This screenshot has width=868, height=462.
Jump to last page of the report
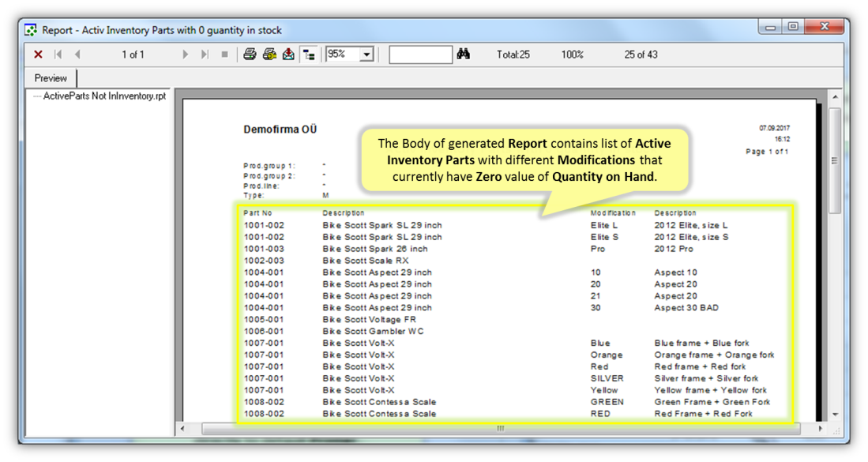coord(205,54)
